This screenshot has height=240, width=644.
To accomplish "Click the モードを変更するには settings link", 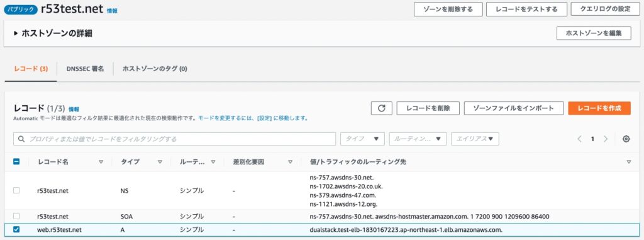I will [253, 118].
